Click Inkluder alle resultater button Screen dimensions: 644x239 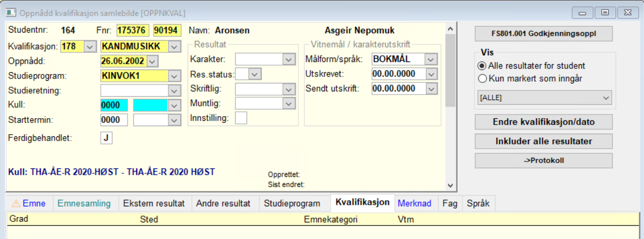pyautogui.click(x=543, y=141)
